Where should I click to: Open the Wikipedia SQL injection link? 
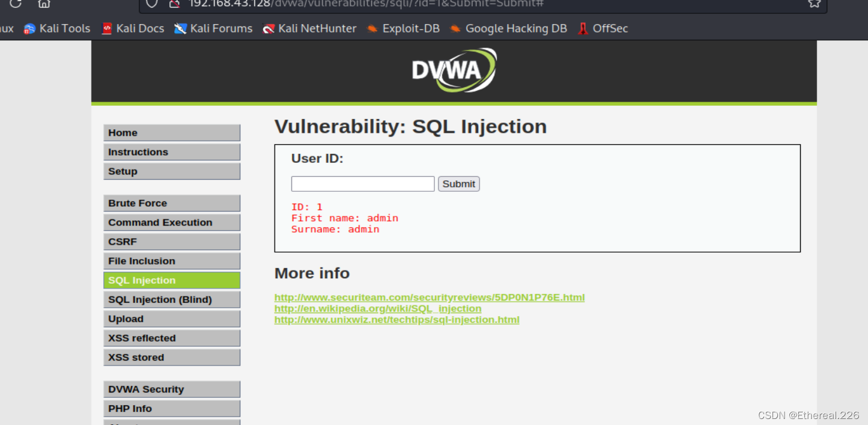(378, 308)
